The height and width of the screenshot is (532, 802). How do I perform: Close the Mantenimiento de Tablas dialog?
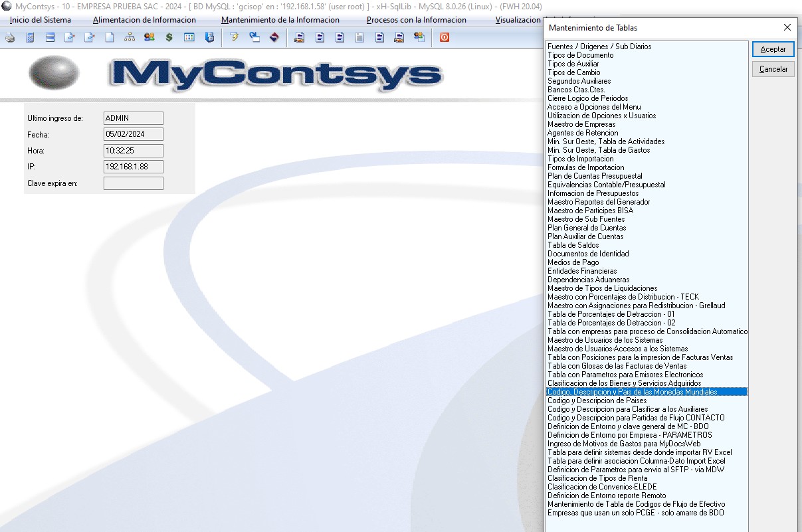tap(787, 28)
